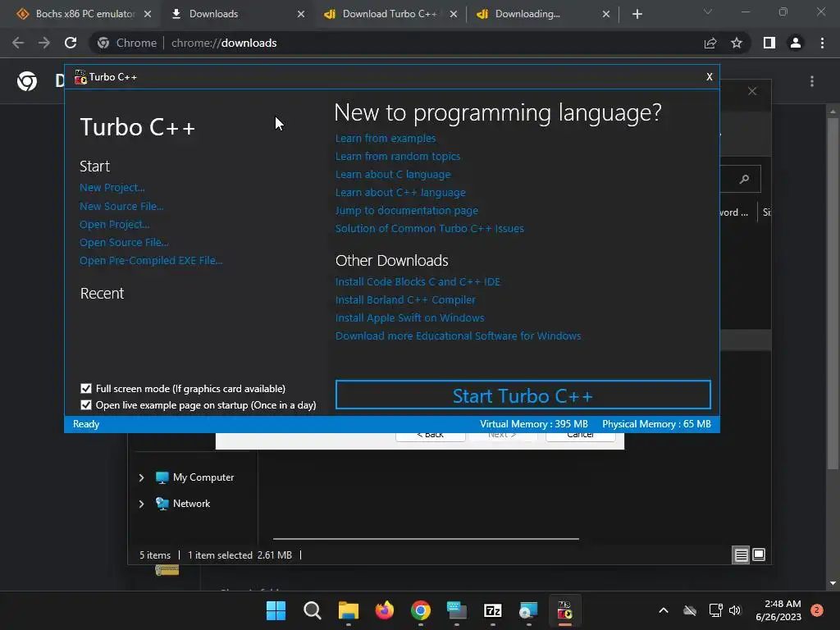Screen dimensions: 840x630
Task: Open the downloads page three-dot menu
Action: 812,81
